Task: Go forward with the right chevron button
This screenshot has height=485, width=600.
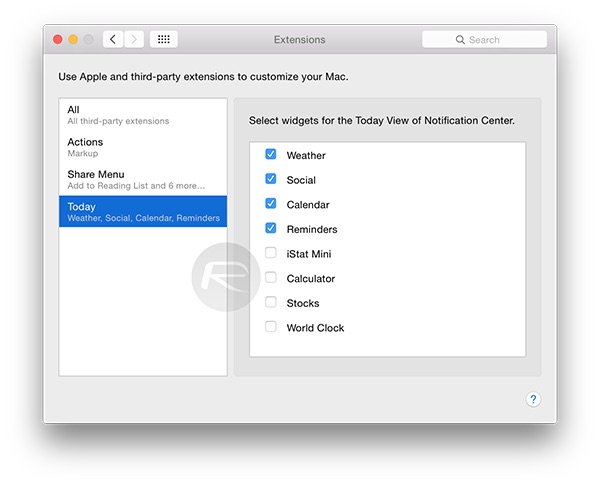Action: click(134, 39)
